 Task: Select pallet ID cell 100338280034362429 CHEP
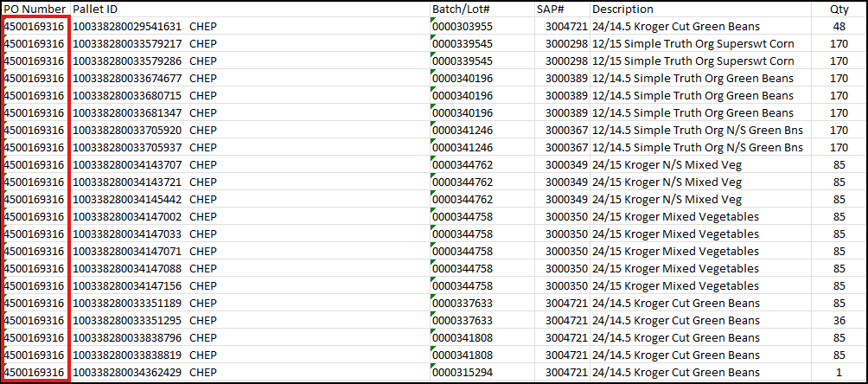pos(250,372)
